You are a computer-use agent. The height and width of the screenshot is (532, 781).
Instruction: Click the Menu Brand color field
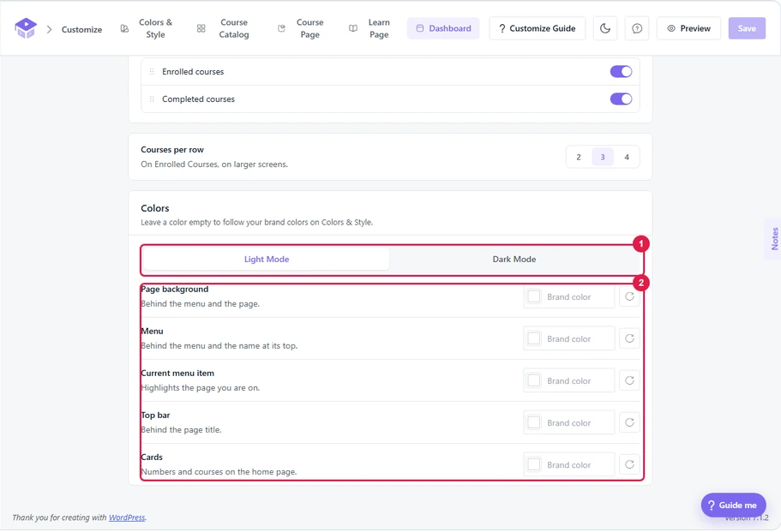coord(568,338)
